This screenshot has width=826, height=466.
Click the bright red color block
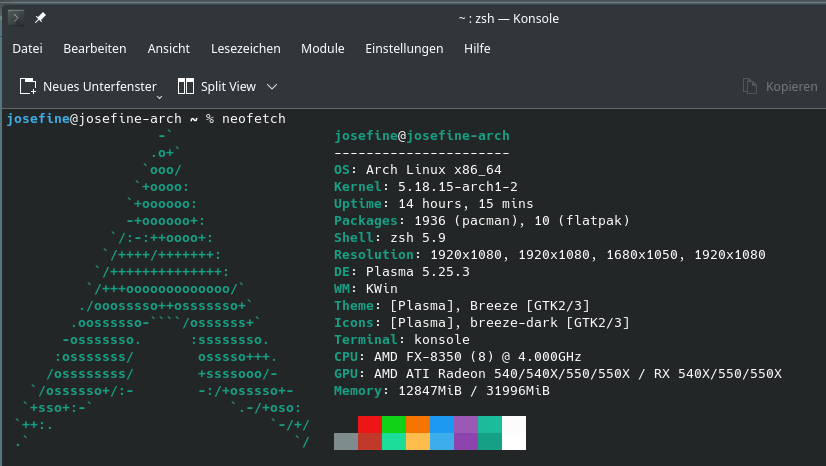pos(370,424)
